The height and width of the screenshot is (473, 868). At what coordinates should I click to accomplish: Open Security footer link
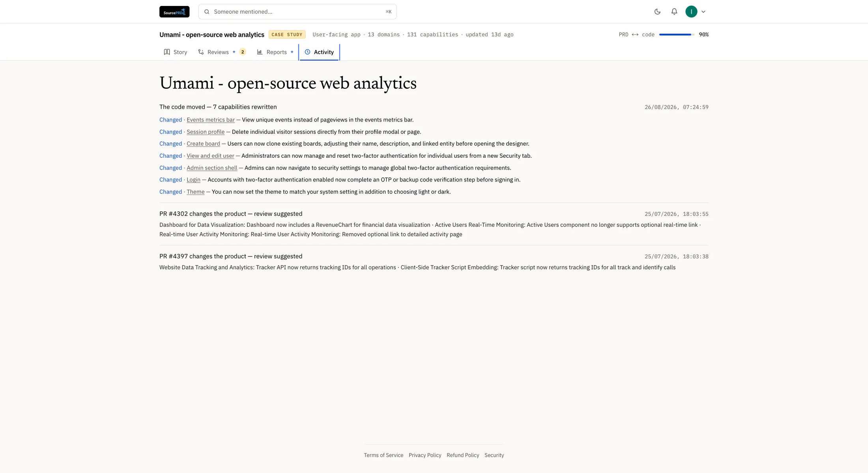(494, 455)
